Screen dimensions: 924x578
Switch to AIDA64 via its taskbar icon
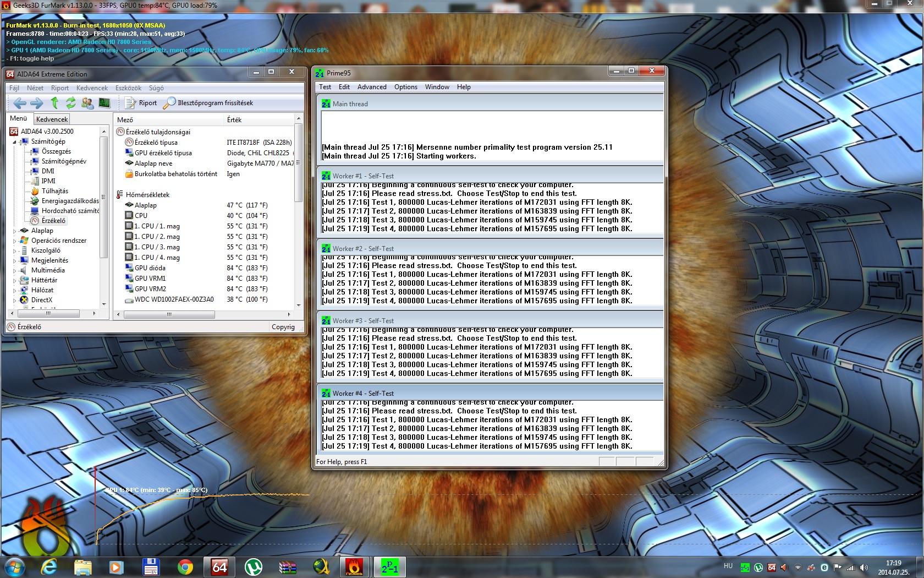point(219,566)
